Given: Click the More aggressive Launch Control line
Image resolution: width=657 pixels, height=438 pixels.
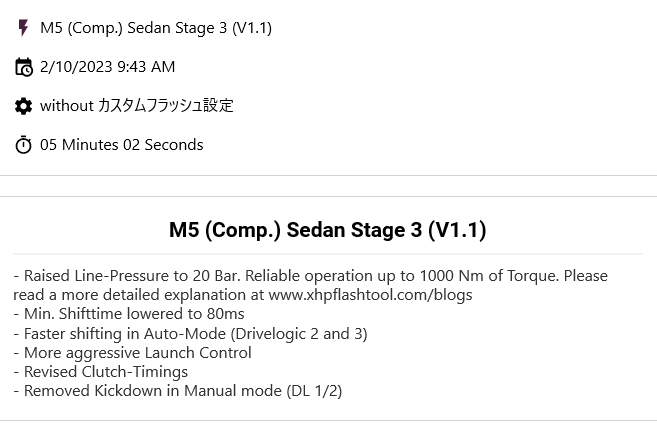Looking at the screenshot, I should point(132,353).
